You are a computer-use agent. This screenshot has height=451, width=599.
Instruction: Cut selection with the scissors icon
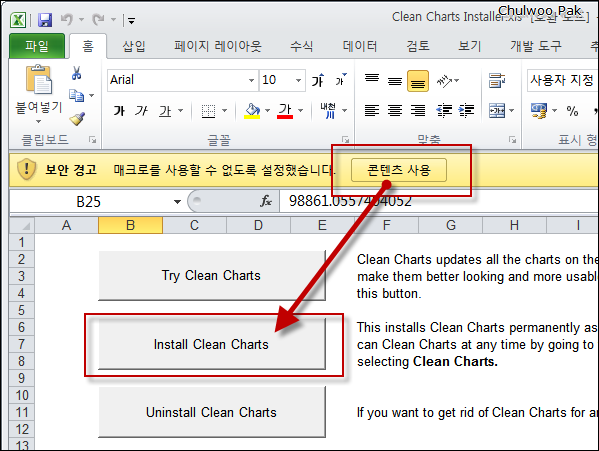pos(76,73)
